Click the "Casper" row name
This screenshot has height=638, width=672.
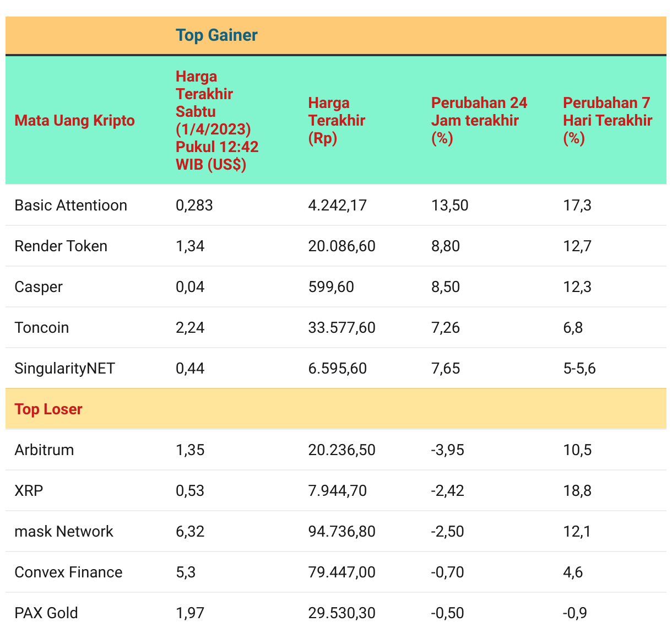point(39,287)
